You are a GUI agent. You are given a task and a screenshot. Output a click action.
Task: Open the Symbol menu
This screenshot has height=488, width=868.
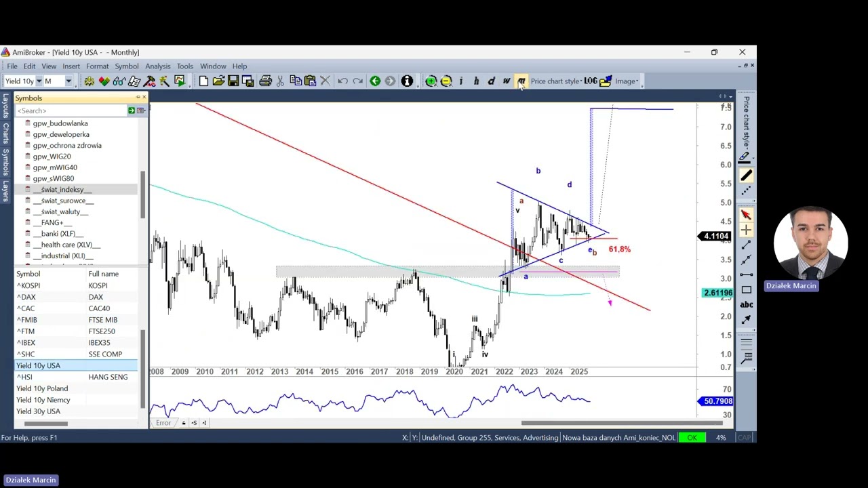pos(127,66)
